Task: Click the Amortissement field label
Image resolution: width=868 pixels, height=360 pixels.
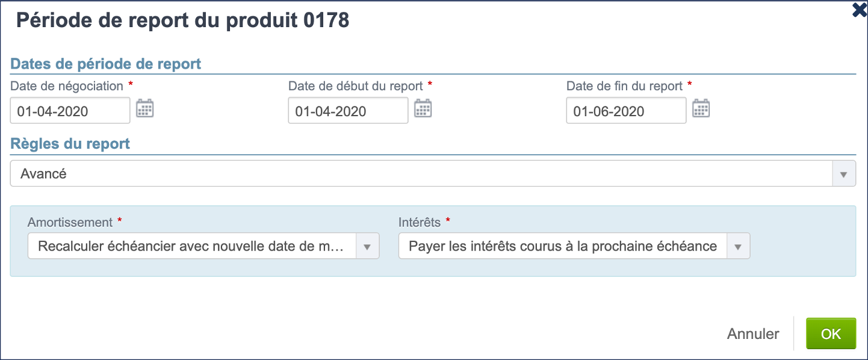Action: (70, 223)
